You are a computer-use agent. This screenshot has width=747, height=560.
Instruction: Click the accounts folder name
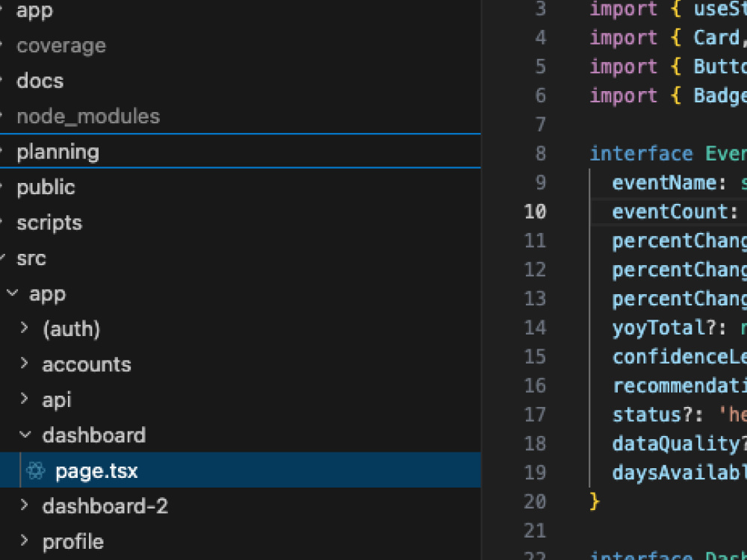coord(87,364)
